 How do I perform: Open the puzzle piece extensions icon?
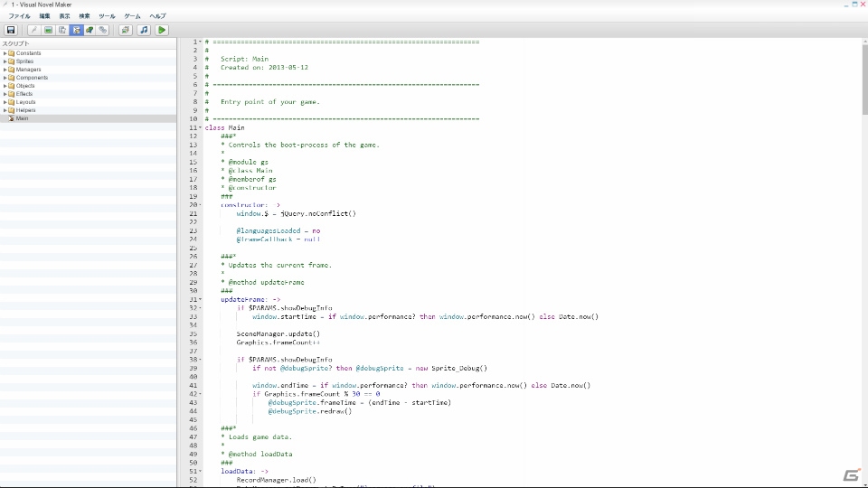point(90,30)
